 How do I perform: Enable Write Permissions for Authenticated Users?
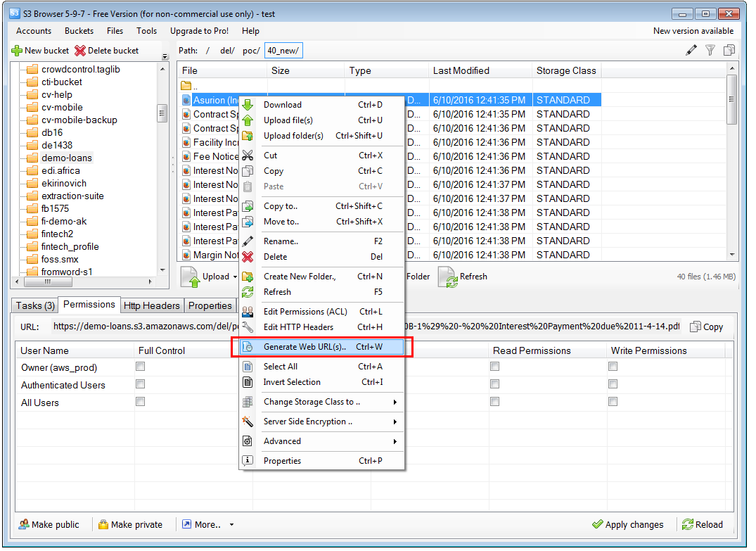click(x=613, y=384)
